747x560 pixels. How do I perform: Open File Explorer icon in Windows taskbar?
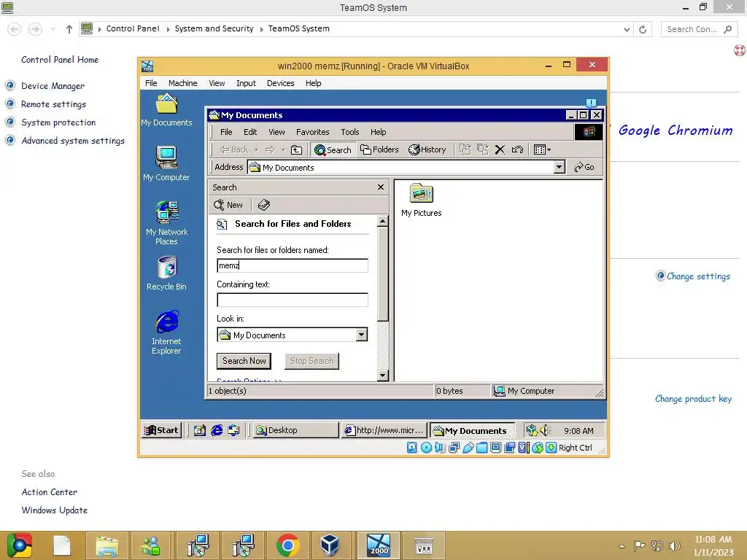[107, 545]
